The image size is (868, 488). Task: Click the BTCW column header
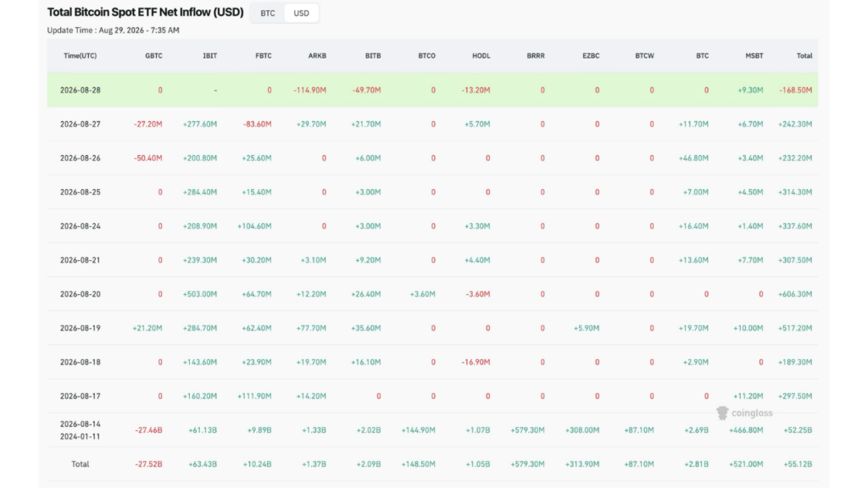tap(644, 56)
